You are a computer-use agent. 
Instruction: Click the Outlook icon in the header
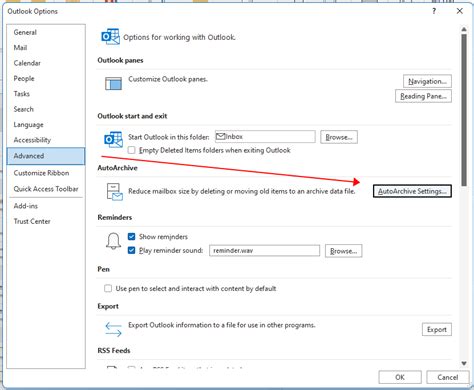tap(110, 37)
